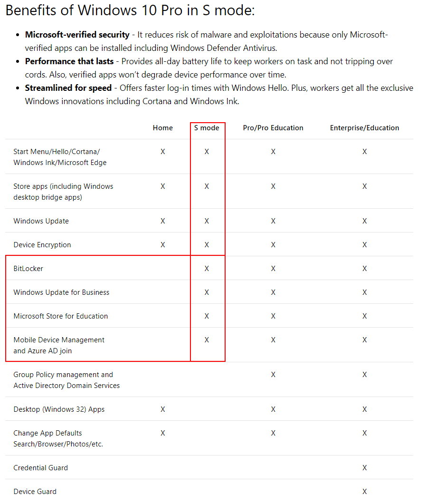Click the Home column header
Image resolution: width=426 pixels, height=504 pixels.
click(162, 128)
